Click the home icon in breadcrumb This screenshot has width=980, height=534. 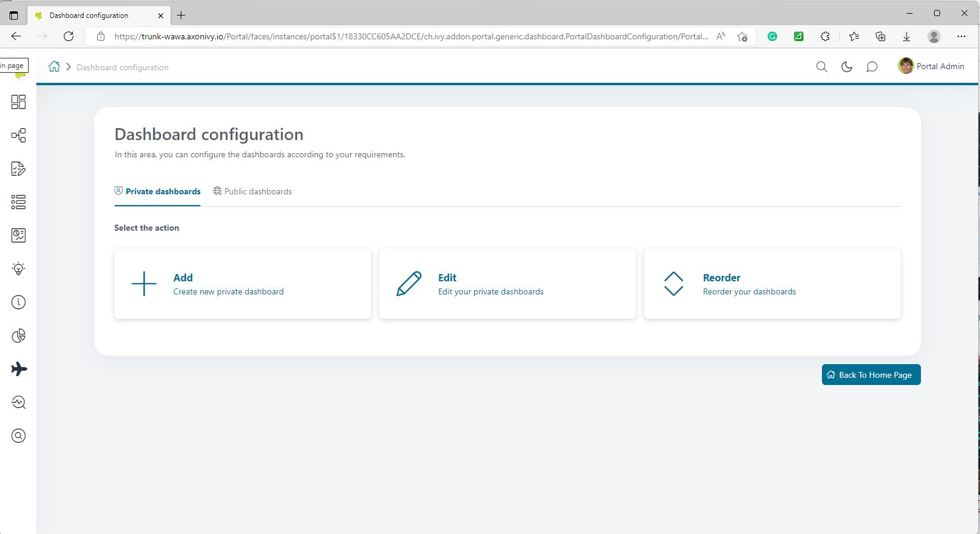coord(54,67)
